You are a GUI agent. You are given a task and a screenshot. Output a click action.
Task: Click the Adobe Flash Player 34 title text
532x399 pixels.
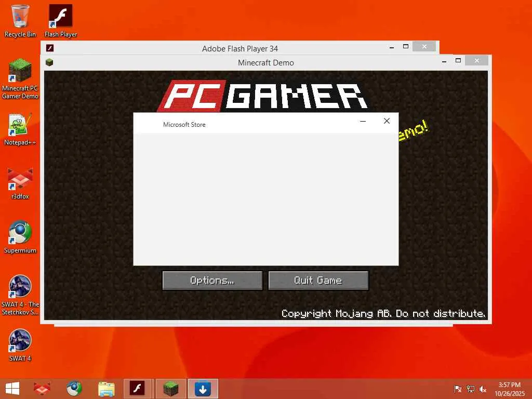pos(240,48)
